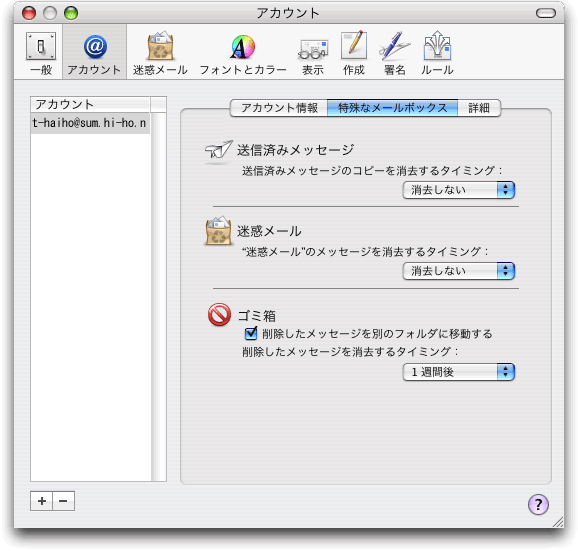Select the アカウント (Accounts) toolbar icon
This screenshot has height=551, width=578.
95,53
